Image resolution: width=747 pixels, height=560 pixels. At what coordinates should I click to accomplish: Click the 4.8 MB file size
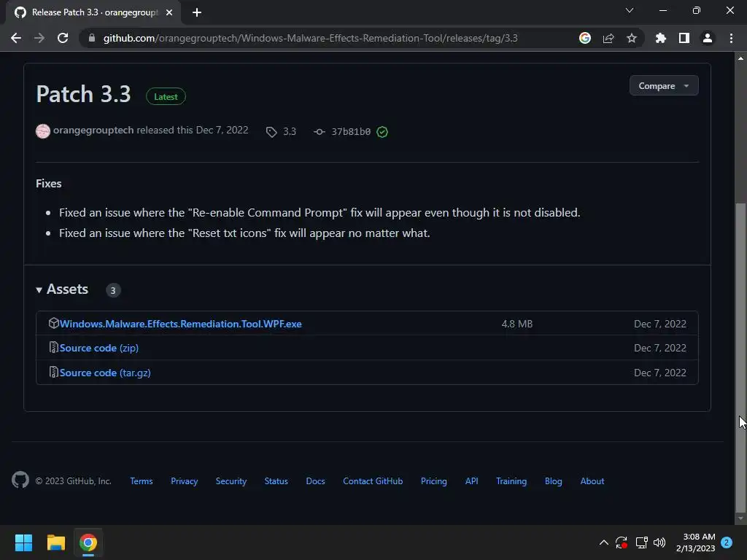517,324
